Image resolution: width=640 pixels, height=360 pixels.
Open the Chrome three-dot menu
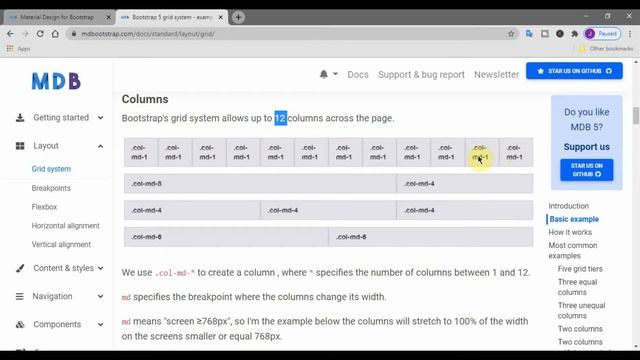[x=630, y=34]
